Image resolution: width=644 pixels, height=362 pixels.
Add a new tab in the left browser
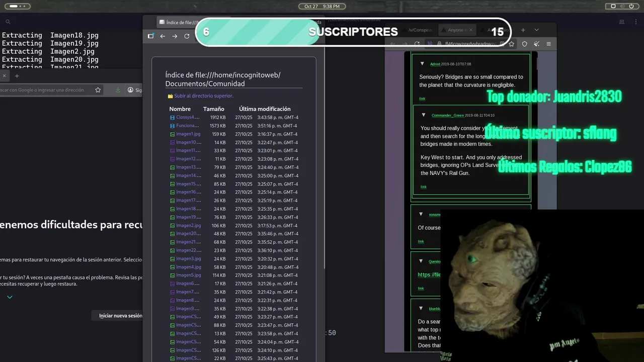pyautogui.click(x=17, y=76)
